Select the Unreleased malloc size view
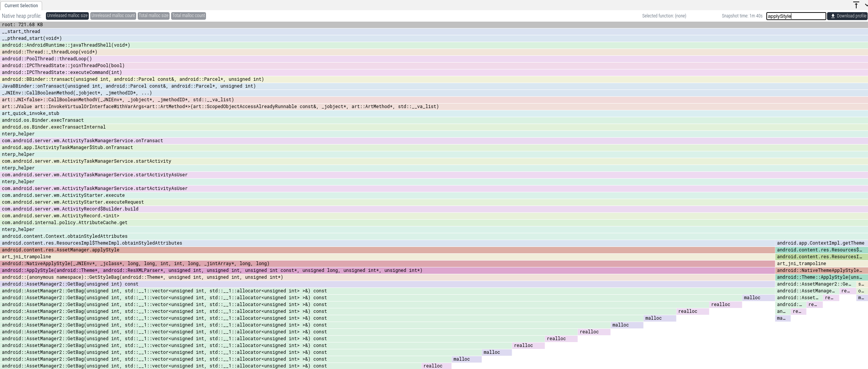The image size is (868, 369). point(67,16)
